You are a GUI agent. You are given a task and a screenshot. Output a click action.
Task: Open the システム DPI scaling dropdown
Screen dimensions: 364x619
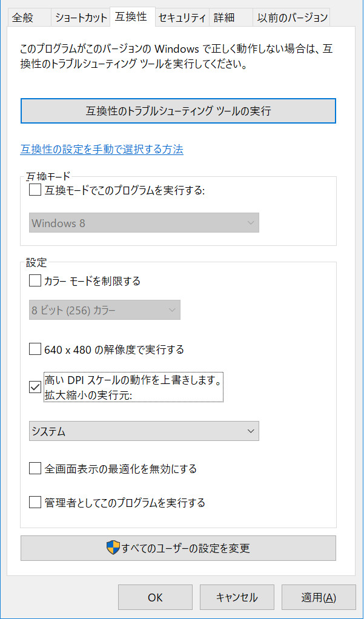[144, 431]
